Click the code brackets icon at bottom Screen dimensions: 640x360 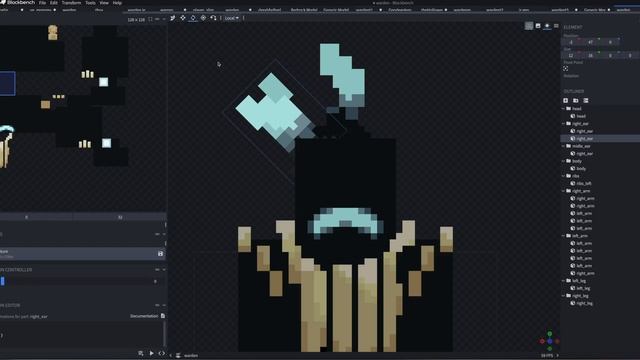click(162, 353)
